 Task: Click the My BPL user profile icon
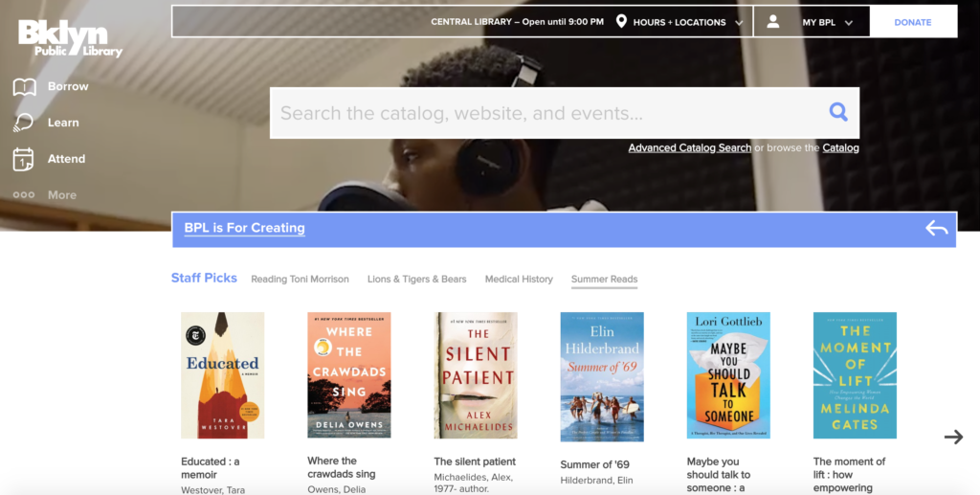[773, 21]
